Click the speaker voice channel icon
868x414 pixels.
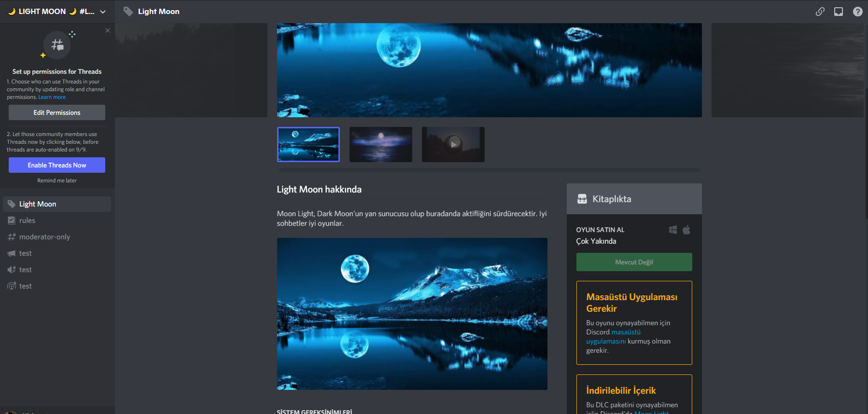[12, 270]
